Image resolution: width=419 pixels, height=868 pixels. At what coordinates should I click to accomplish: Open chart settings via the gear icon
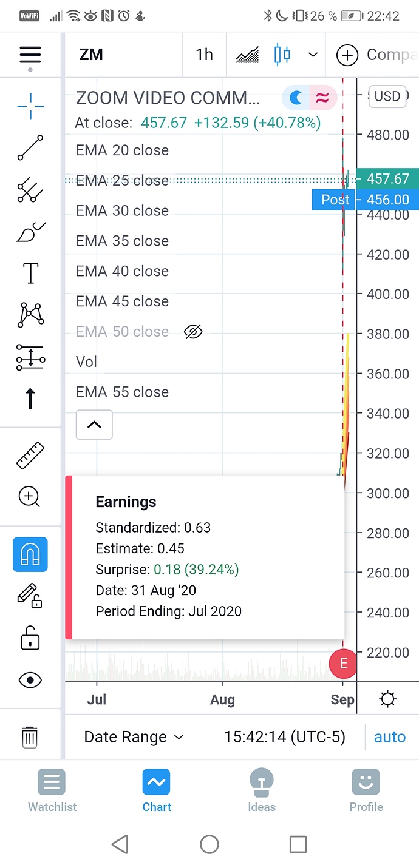[387, 699]
